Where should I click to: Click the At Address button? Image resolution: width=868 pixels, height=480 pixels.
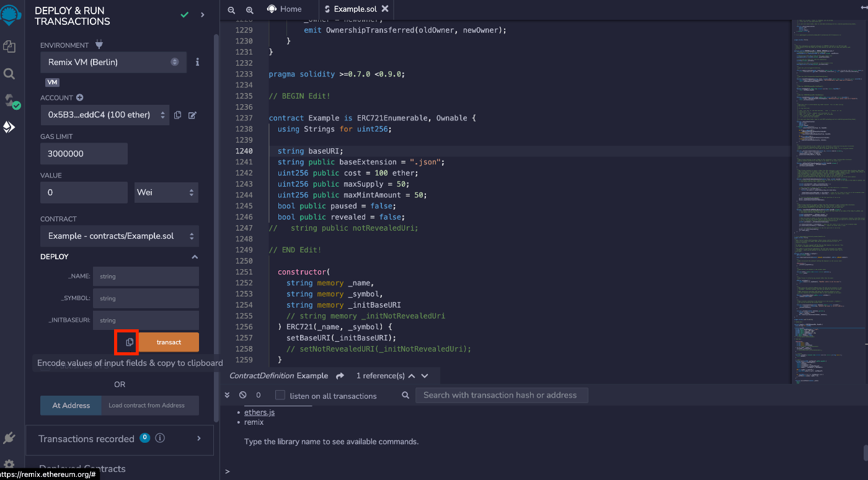[71, 406]
